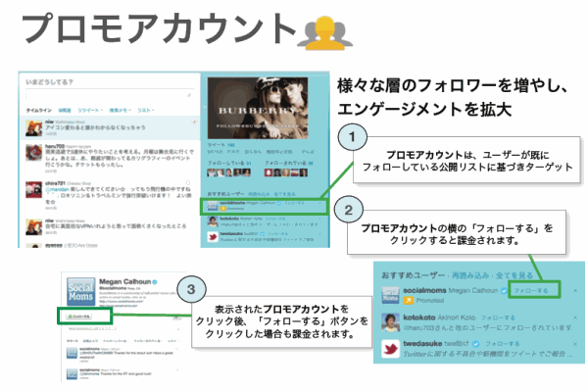Click numbered circle 3 callout
The image size is (588, 390).
pos(191,289)
